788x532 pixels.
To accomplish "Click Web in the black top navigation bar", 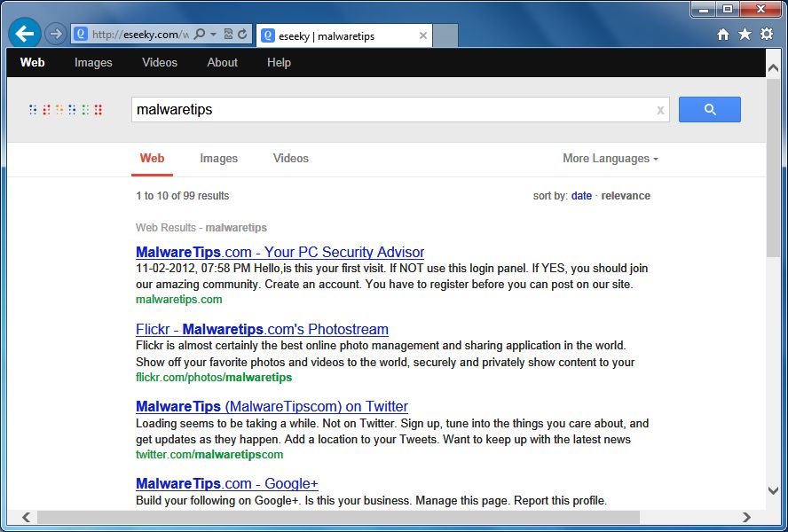I will click(x=32, y=62).
